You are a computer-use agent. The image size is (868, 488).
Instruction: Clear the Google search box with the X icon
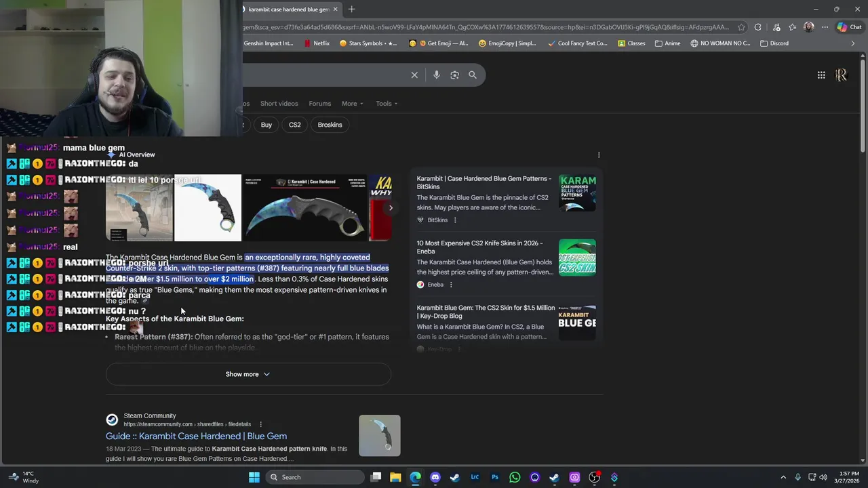[x=414, y=75]
